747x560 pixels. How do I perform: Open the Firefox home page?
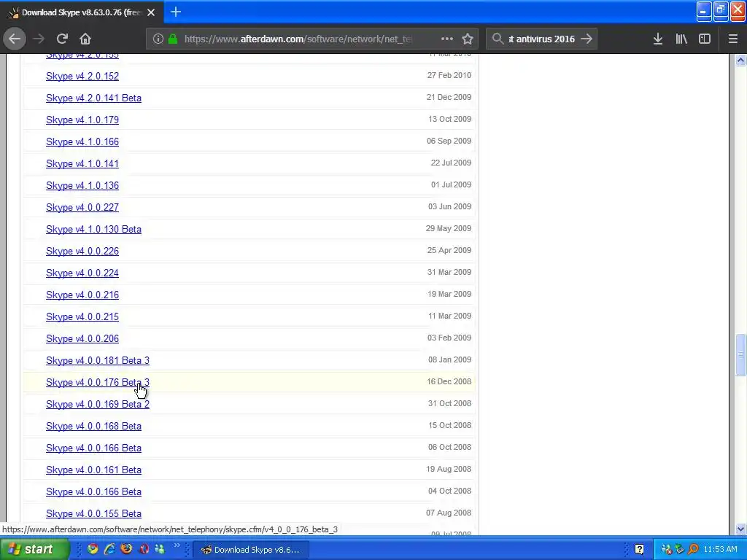85,39
